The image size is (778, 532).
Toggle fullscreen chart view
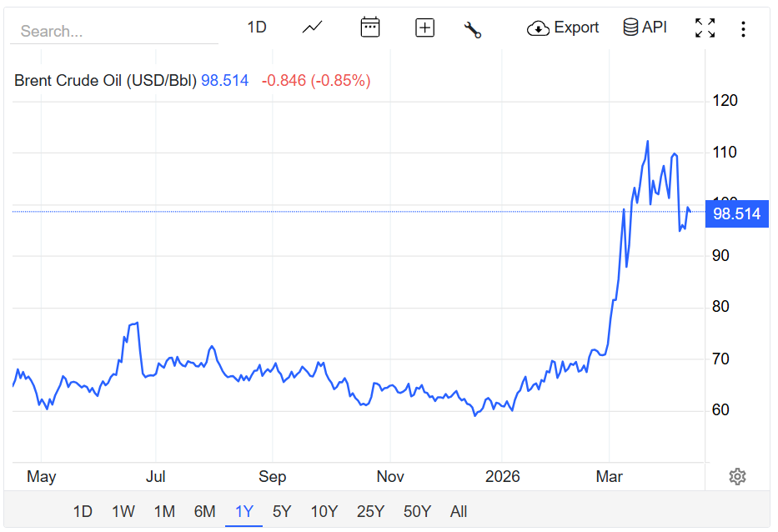pyautogui.click(x=705, y=28)
